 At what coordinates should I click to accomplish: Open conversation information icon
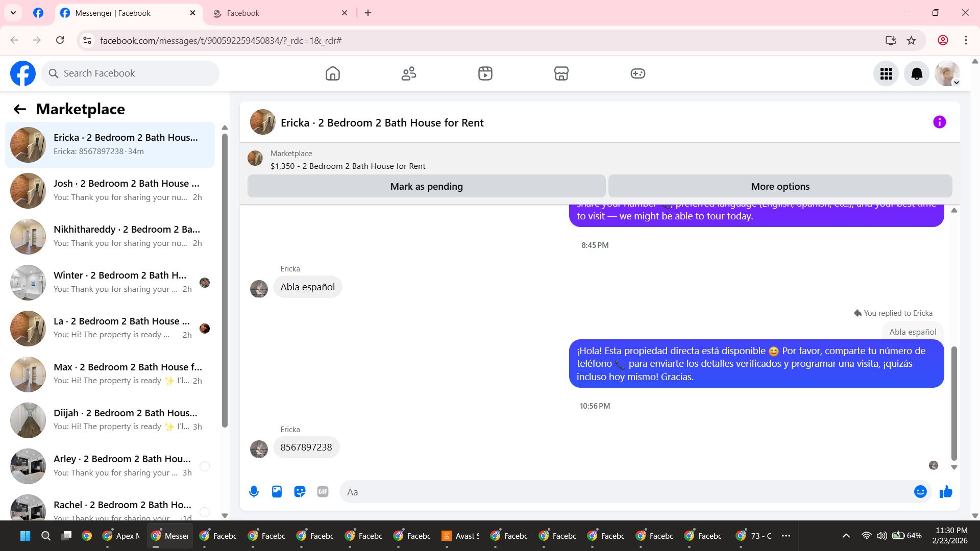click(x=939, y=122)
